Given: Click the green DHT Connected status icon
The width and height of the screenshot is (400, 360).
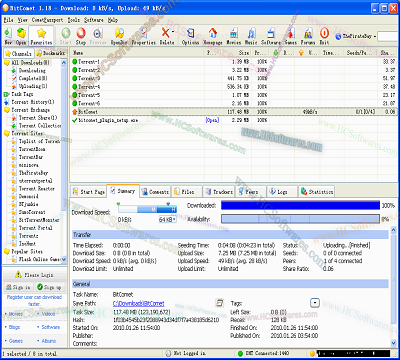Looking at the screenshot, I should 240,353.
